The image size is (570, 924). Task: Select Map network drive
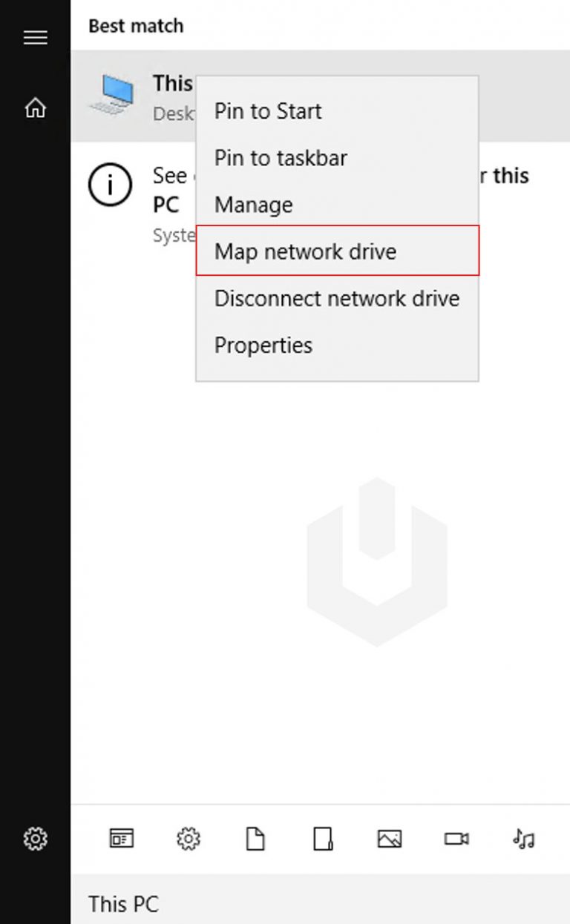[304, 251]
